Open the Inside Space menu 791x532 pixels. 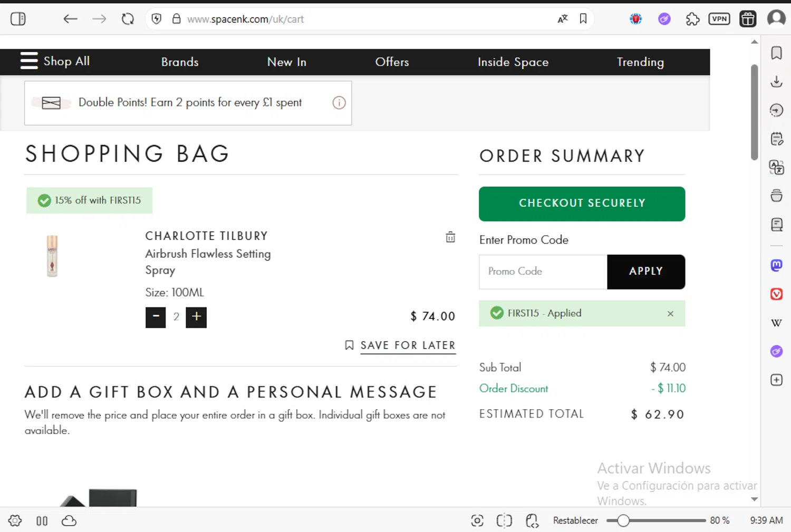coord(513,62)
